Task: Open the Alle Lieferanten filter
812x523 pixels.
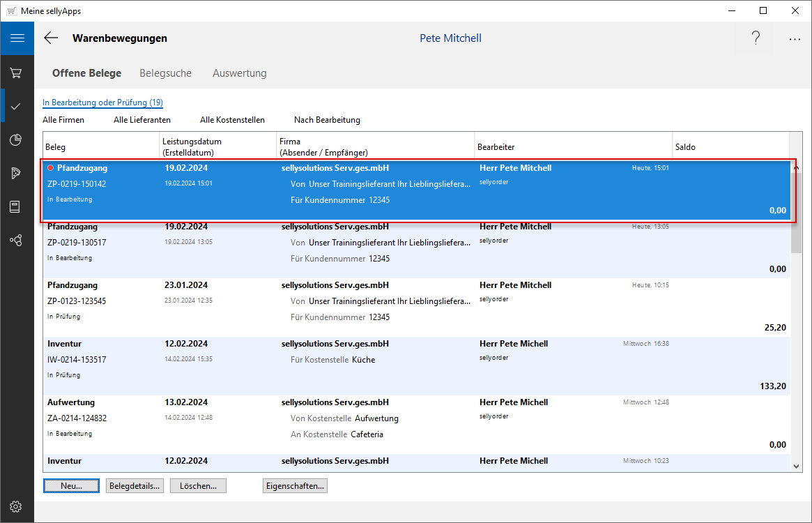Action: (142, 120)
